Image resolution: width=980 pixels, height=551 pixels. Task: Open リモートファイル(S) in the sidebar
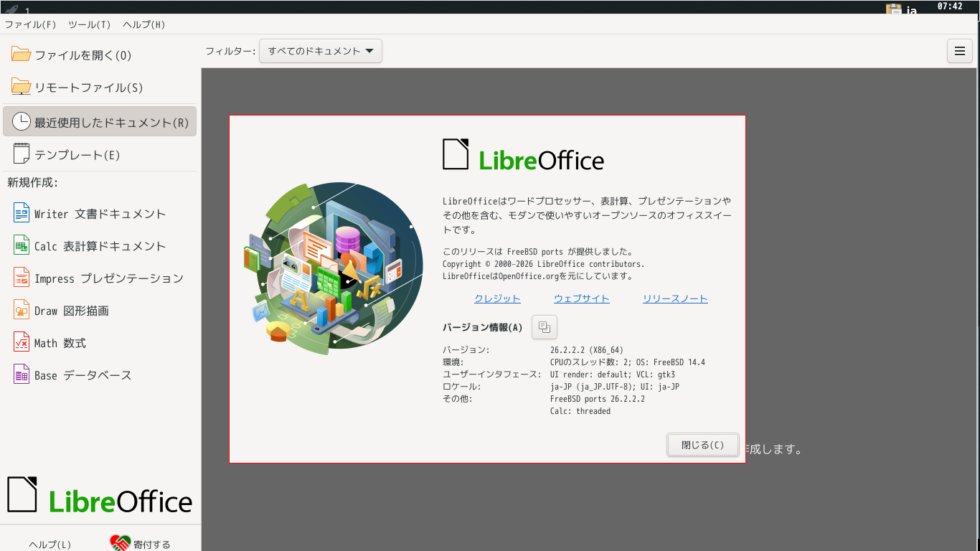pyautogui.click(x=100, y=88)
